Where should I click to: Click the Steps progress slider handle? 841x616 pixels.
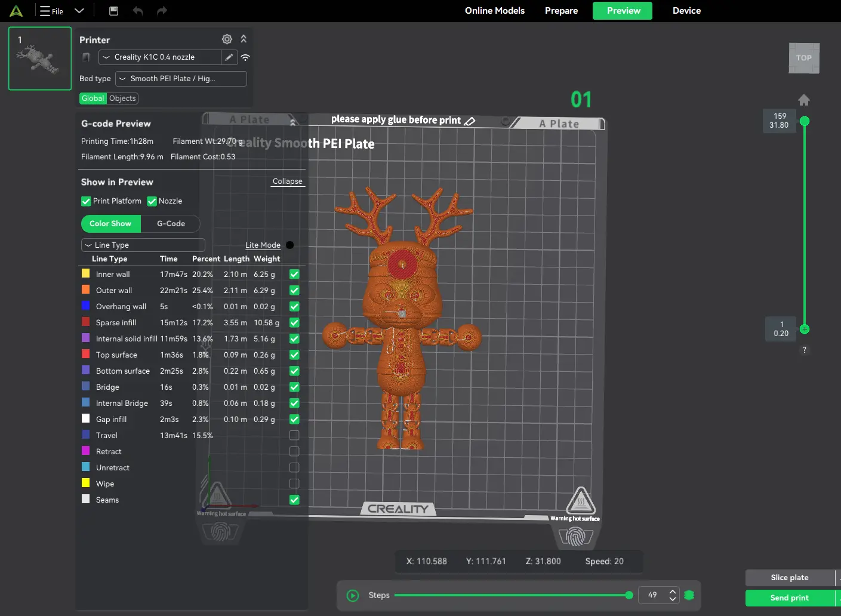point(629,595)
